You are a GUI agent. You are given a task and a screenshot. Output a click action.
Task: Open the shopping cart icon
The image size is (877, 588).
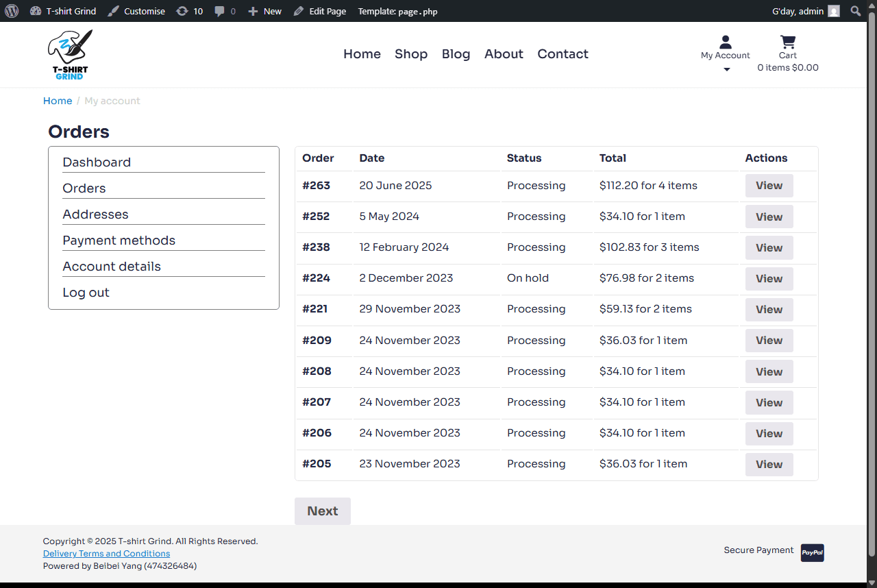(788, 42)
